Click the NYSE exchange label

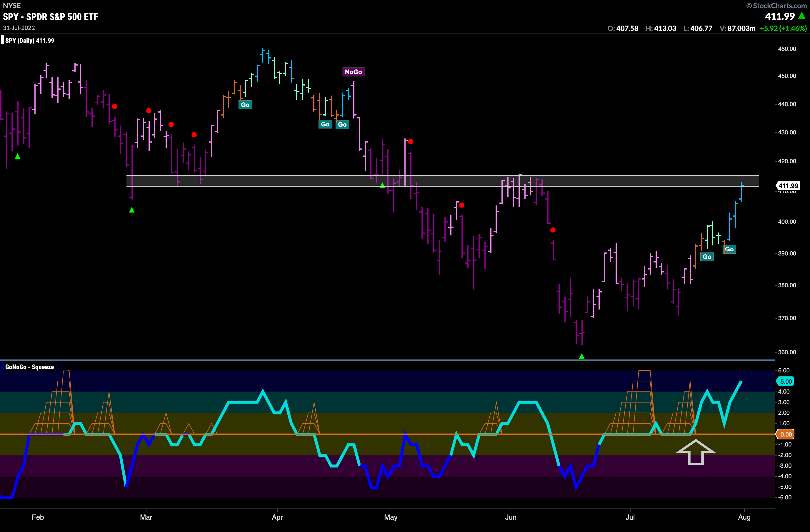[11, 6]
